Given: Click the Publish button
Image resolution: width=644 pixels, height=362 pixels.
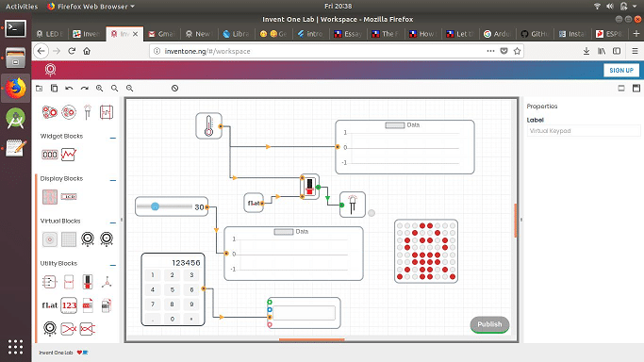Looking at the screenshot, I should tap(489, 324).
